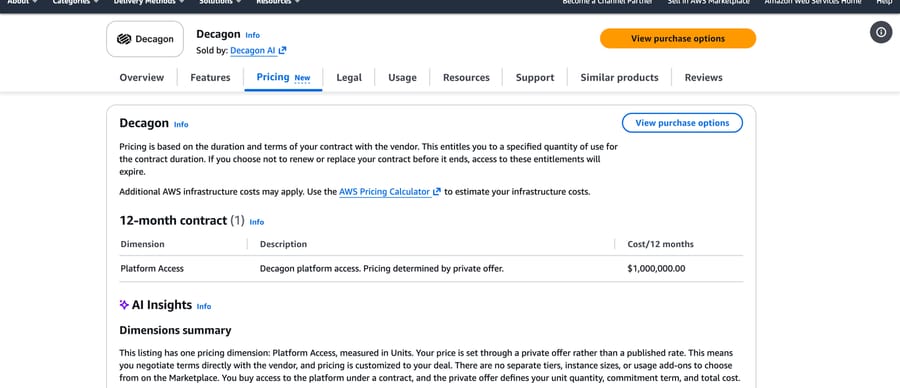This screenshot has width=900, height=388.
Task: Click the New badge on Pricing tab
Action: click(x=302, y=78)
